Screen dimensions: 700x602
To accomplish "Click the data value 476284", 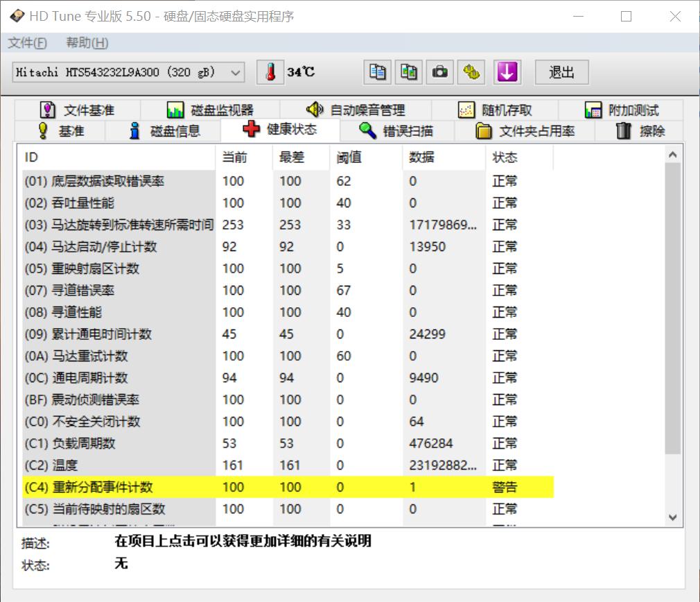I will point(431,443).
